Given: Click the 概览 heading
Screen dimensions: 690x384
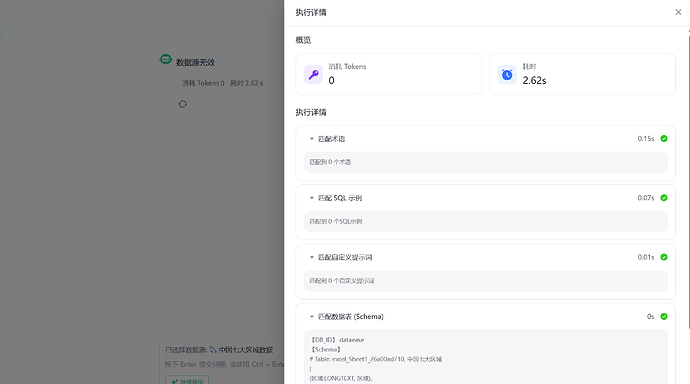Looking at the screenshot, I should click(x=303, y=40).
